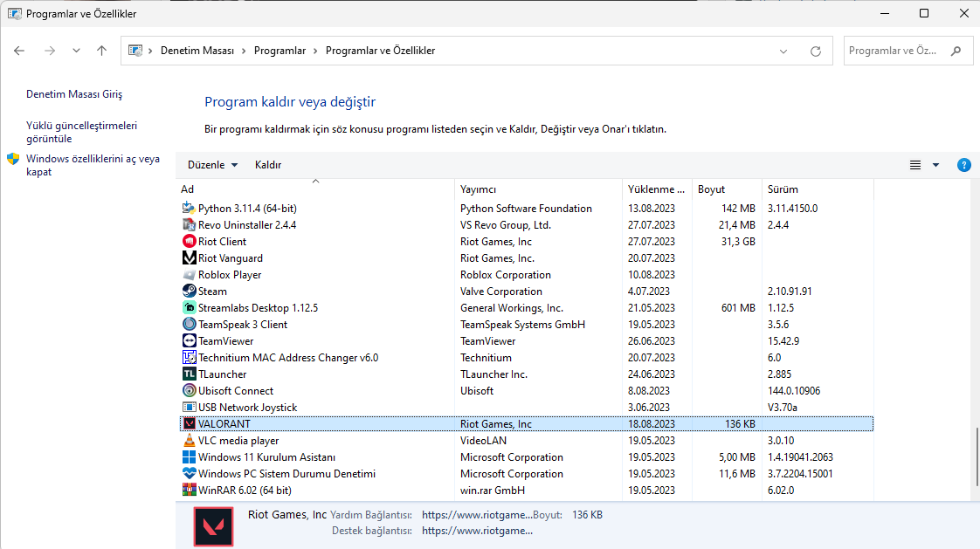Click the WinRAR 6.02 icon
Image resolution: width=980 pixels, height=549 pixels.
(x=189, y=491)
